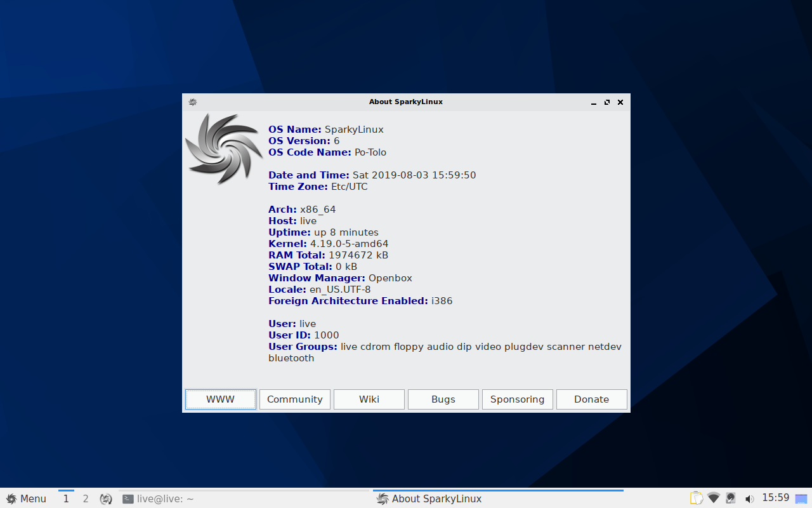Close the About SparkyLinux window
Image resolution: width=812 pixels, height=508 pixels.
click(620, 102)
